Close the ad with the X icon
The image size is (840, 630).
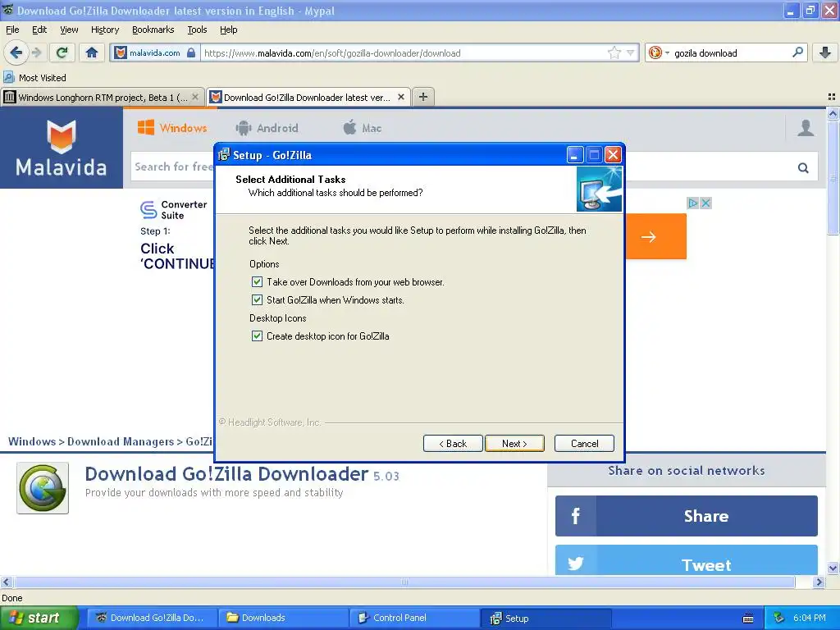point(705,203)
